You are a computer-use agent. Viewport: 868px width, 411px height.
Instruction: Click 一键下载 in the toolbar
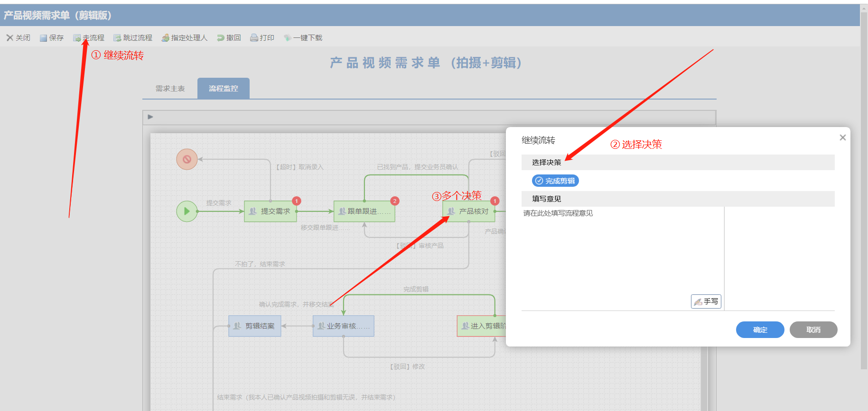click(303, 38)
